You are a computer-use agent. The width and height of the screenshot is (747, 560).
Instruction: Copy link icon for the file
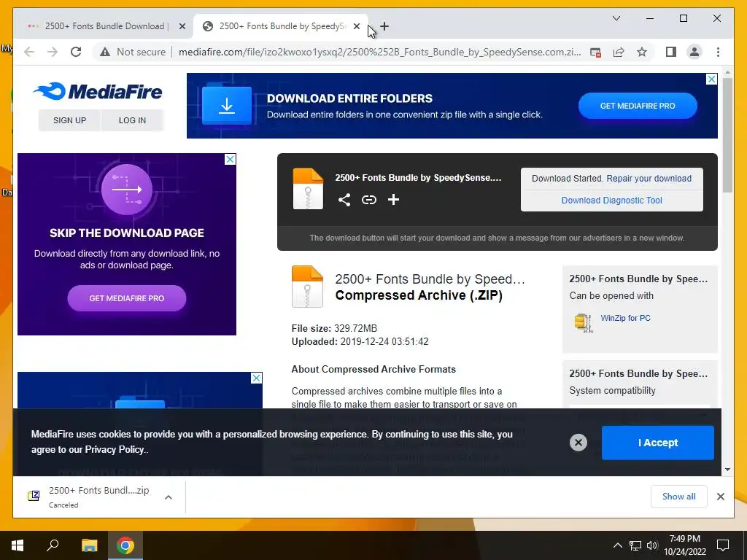point(368,200)
